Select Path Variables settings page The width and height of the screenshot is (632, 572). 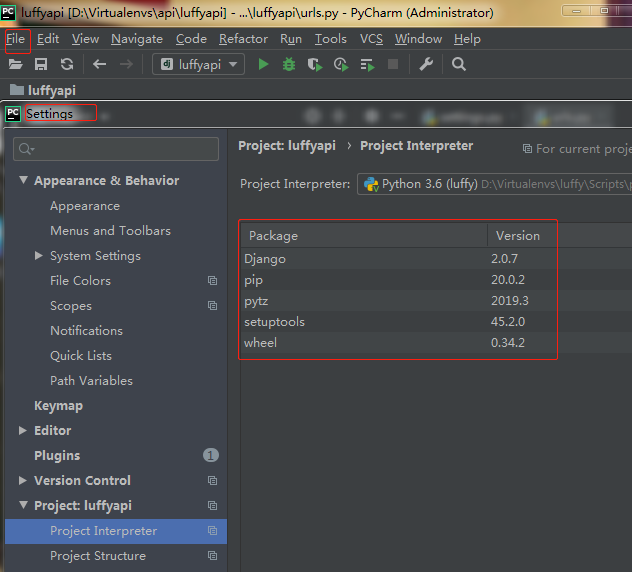(91, 381)
